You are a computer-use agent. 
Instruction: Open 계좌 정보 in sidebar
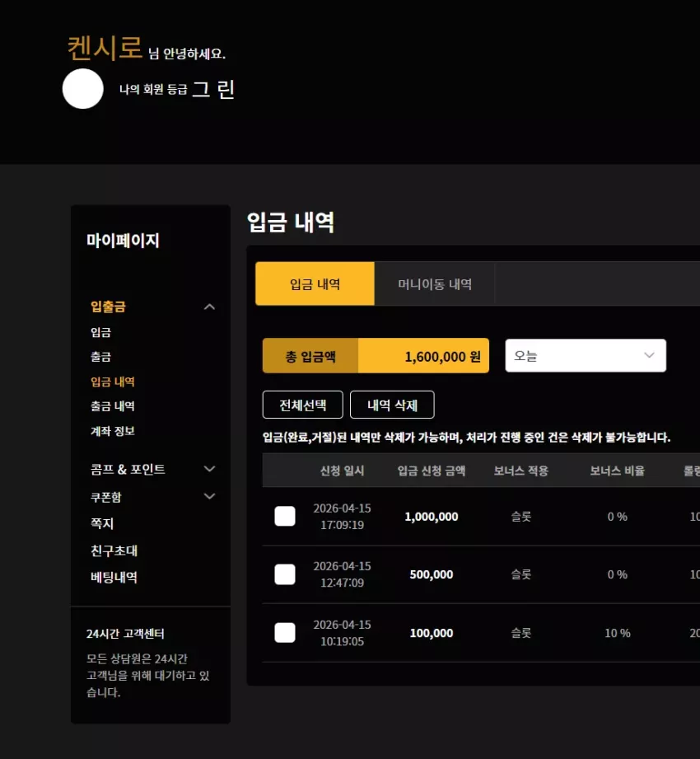tap(113, 431)
